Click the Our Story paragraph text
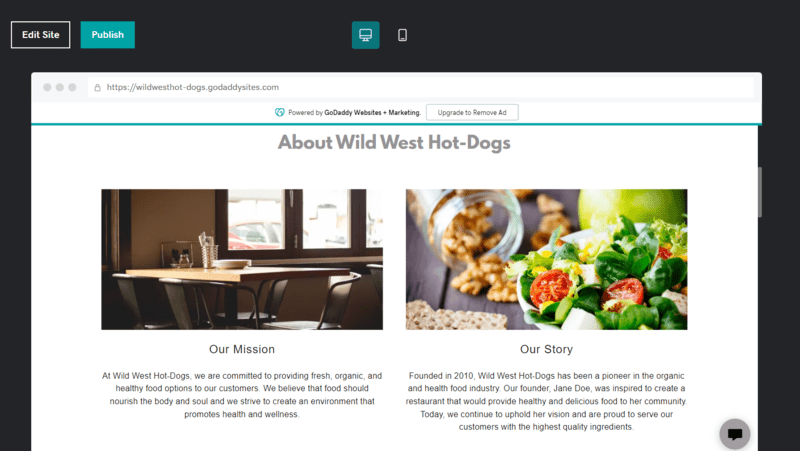Viewport: 800px width, 451px height. [546, 401]
